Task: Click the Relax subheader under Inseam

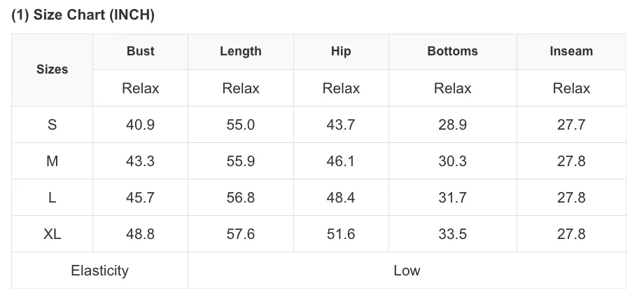Action: click(x=571, y=88)
